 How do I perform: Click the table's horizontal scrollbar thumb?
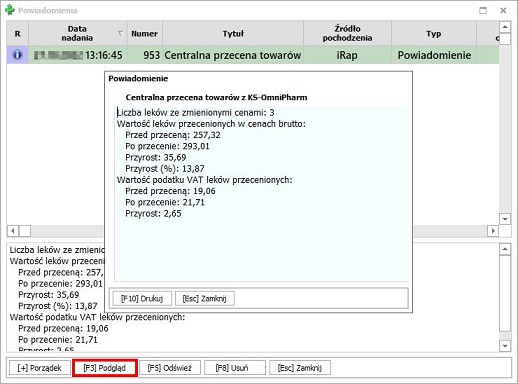(x=25, y=231)
